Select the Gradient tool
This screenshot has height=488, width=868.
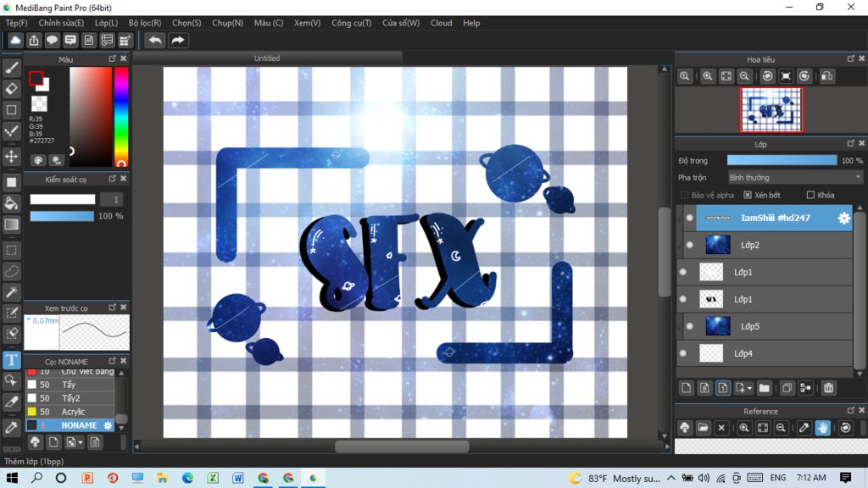tap(12, 225)
